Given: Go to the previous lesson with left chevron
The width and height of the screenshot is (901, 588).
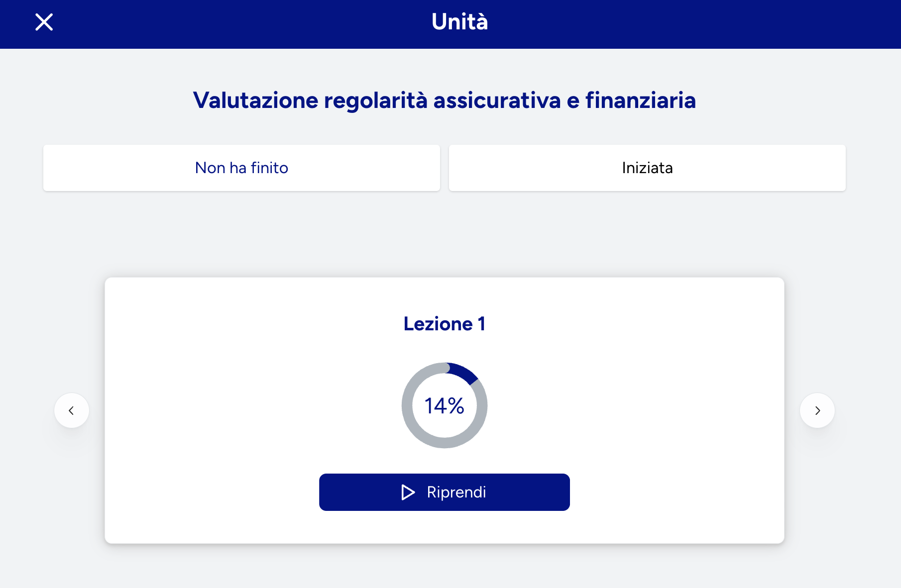Looking at the screenshot, I should pyautogui.click(x=72, y=410).
